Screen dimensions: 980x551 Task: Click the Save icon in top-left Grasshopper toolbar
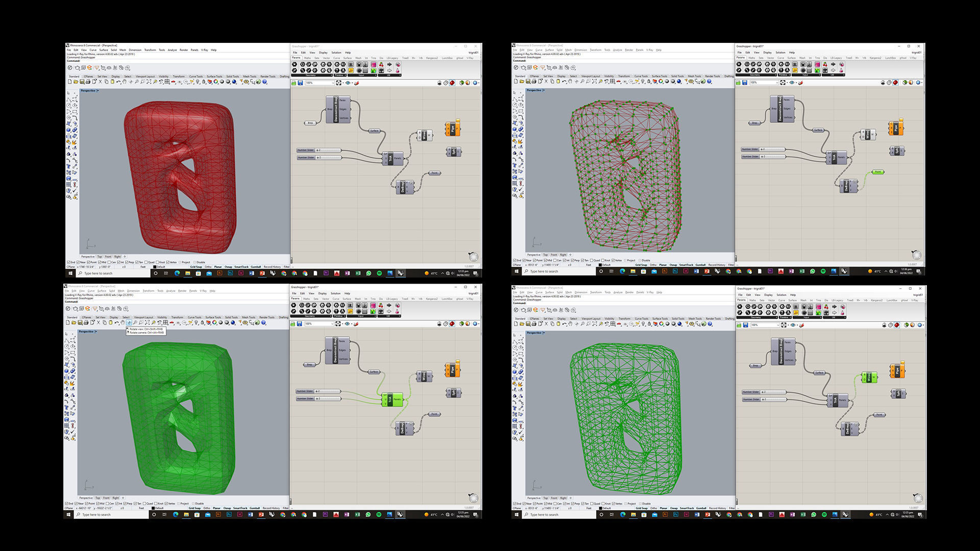pyautogui.click(x=300, y=83)
